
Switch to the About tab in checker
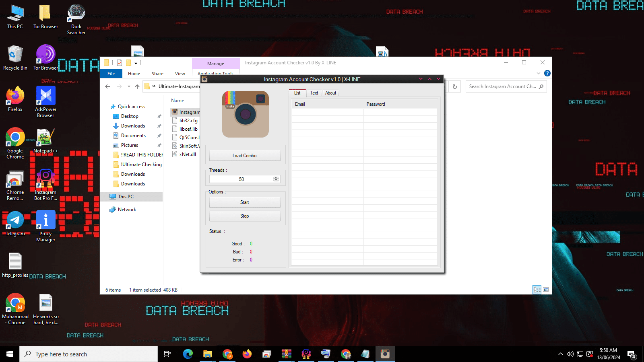tap(330, 93)
